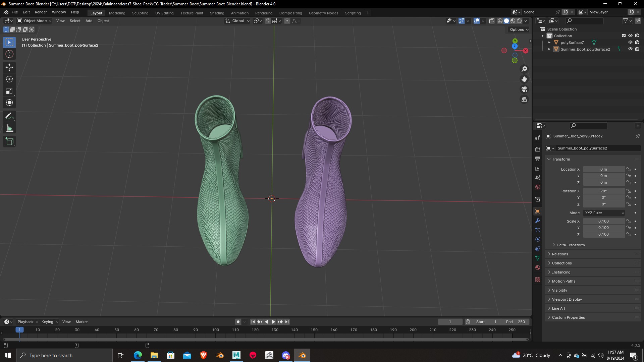
Task: Activate the Rotate tool
Action: (9, 79)
